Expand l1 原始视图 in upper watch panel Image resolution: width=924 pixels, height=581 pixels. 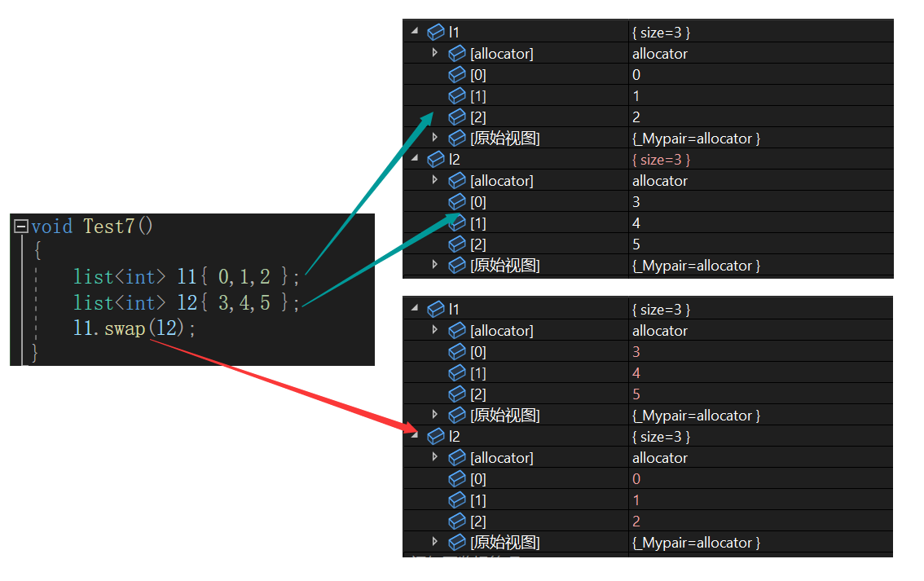coord(435,137)
